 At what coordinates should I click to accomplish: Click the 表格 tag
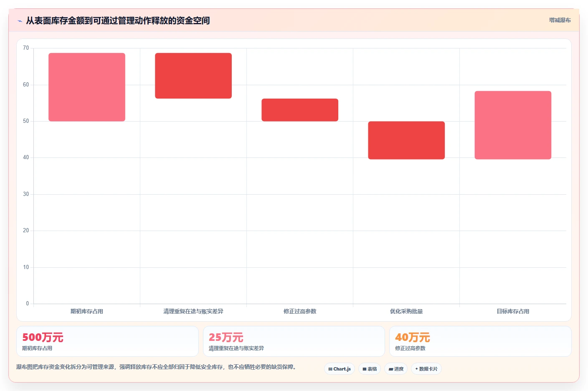pyautogui.click(x=370, y=369)
